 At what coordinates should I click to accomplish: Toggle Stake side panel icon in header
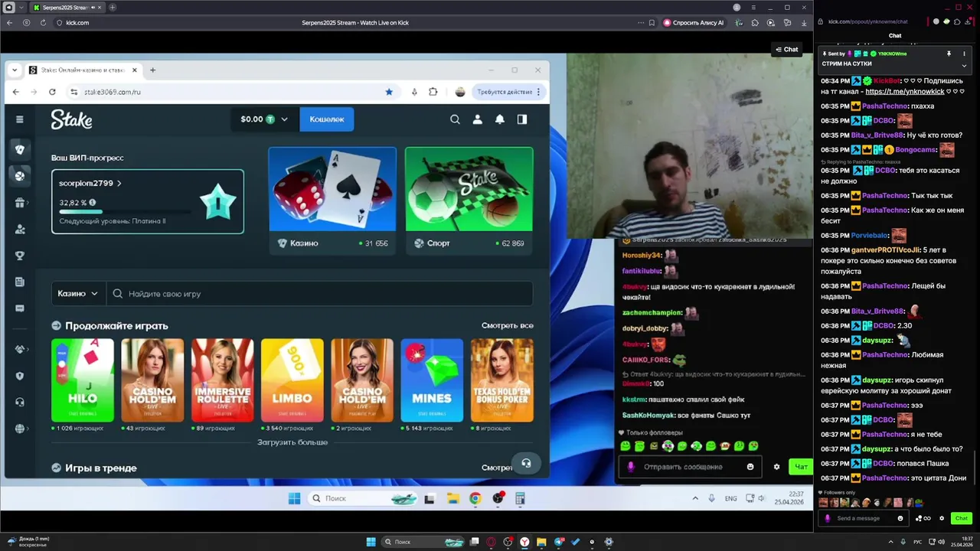coord(522,119)
